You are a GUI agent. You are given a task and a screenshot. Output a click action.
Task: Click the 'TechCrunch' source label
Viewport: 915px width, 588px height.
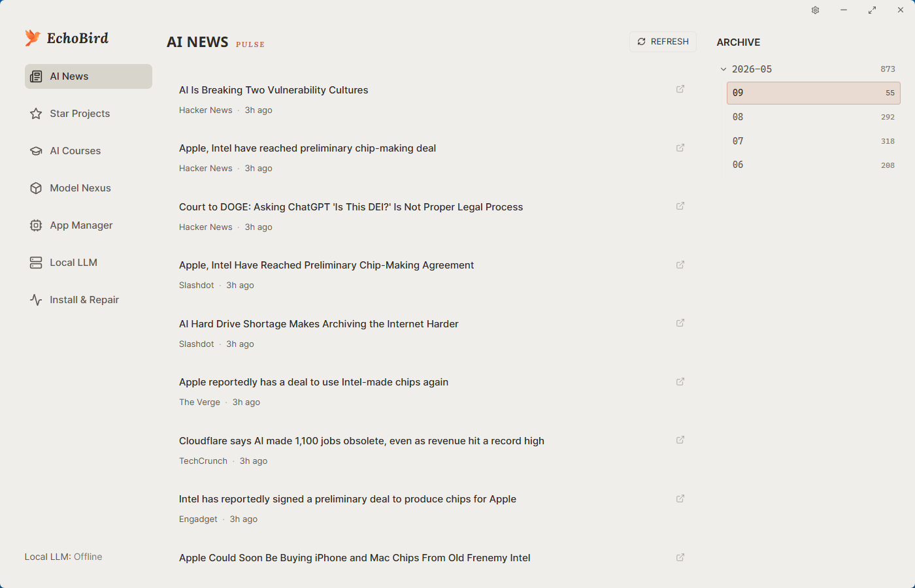(203, 461)
